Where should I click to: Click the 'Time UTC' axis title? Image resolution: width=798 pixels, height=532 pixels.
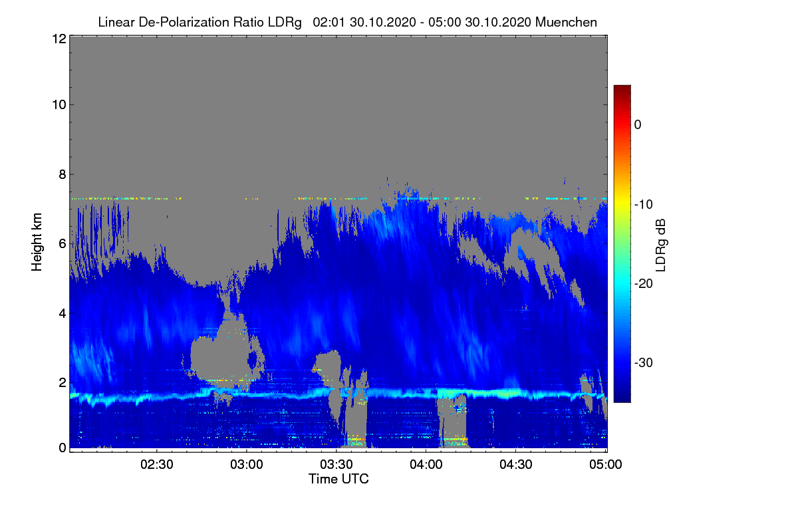tap(338, 479)
